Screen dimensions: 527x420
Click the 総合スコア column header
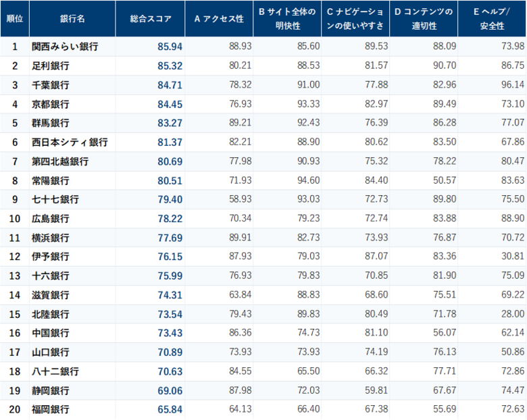(150, 18)
